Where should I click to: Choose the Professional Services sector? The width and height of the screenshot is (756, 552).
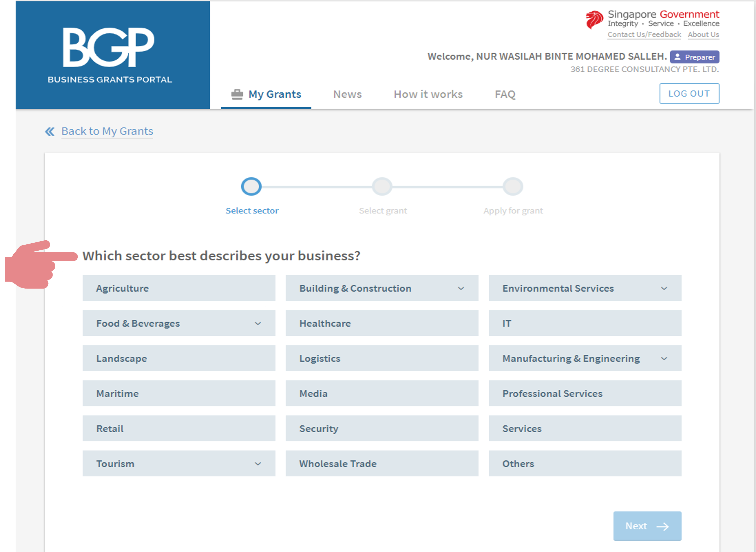(584, 394)
